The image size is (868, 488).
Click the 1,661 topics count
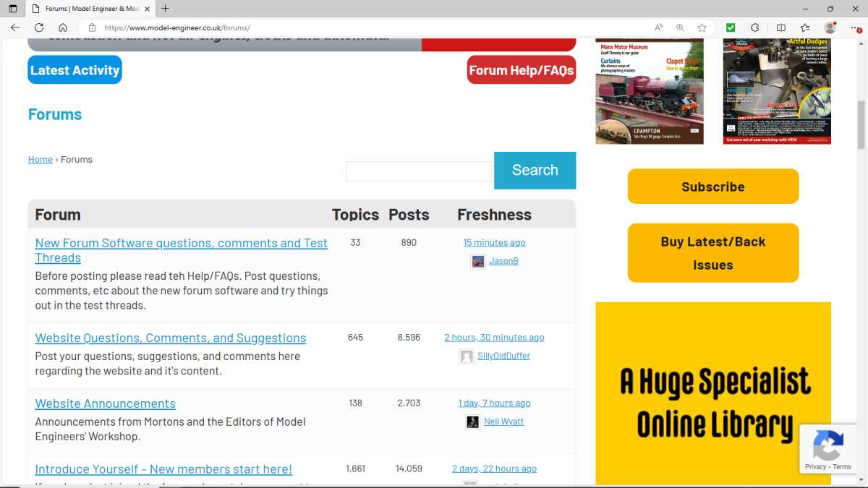tap(355, 468)
